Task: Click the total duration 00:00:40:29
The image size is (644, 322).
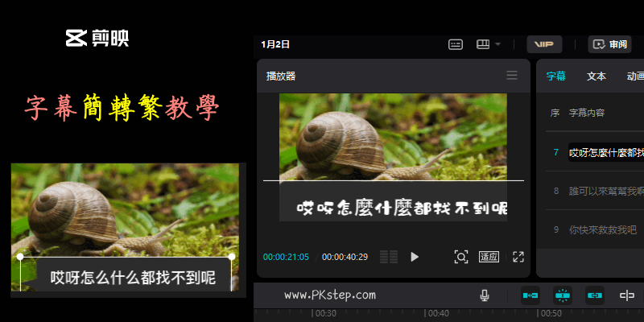Action: coord(345,257)
